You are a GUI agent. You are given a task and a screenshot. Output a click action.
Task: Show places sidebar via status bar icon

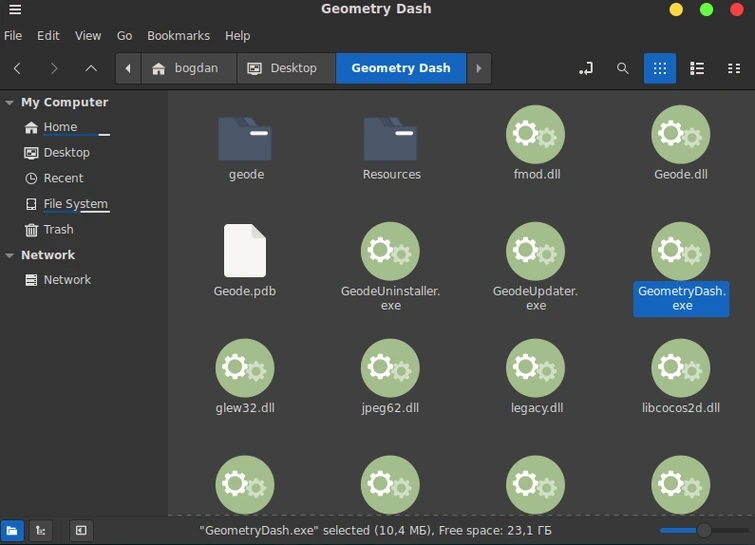(12, 531)
